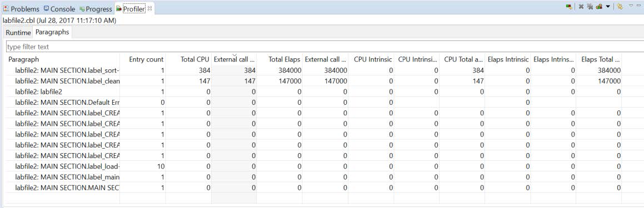Select the Paragraphs sub-tab
This screenshot has height=208, width=644.
(52, 32)
